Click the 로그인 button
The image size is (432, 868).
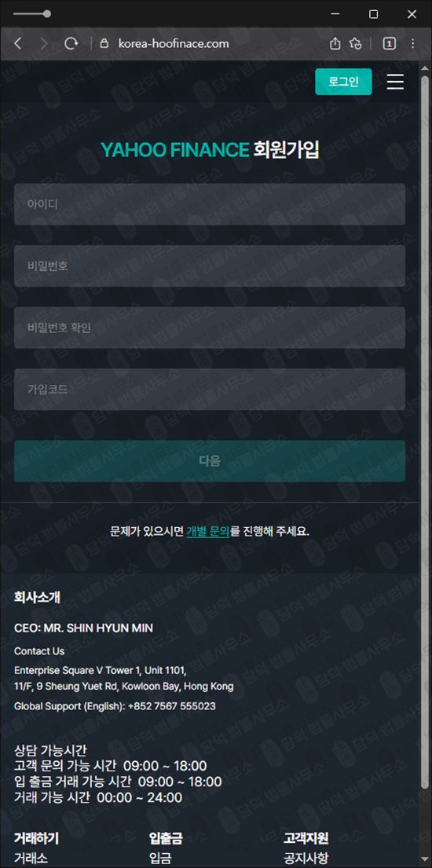pyautogui.click(x=343, y=82)
